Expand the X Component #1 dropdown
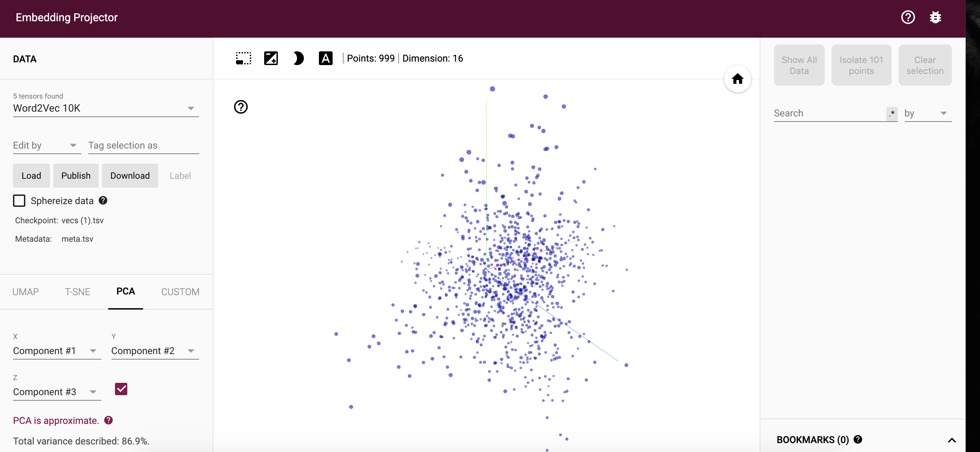The height and width of the screenshot is (452, 980). pos(57,350)
